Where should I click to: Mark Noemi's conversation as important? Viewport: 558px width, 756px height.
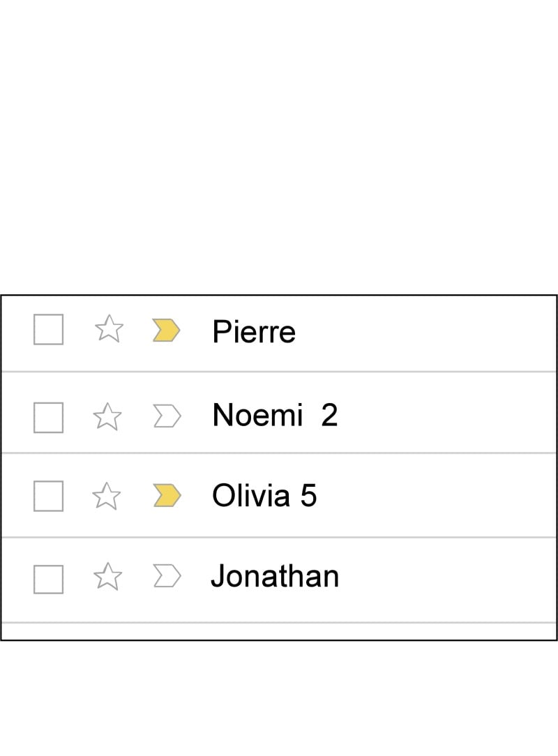coord(167,416)
